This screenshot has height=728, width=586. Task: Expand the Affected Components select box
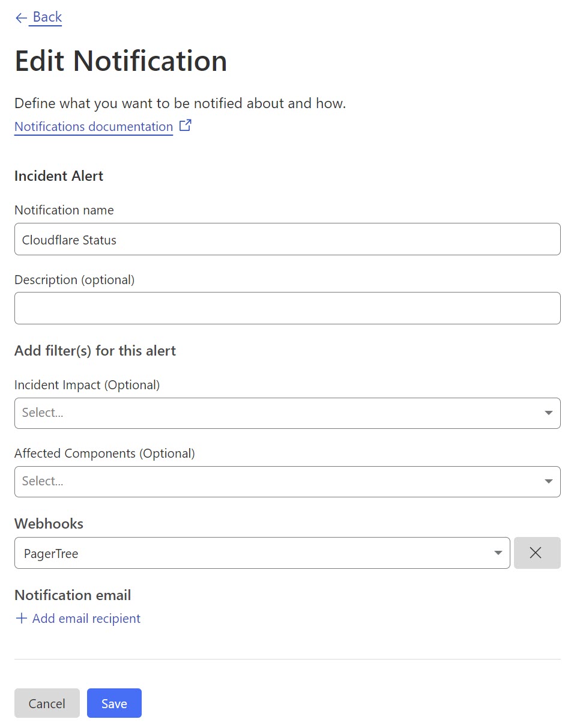(276, 482)
